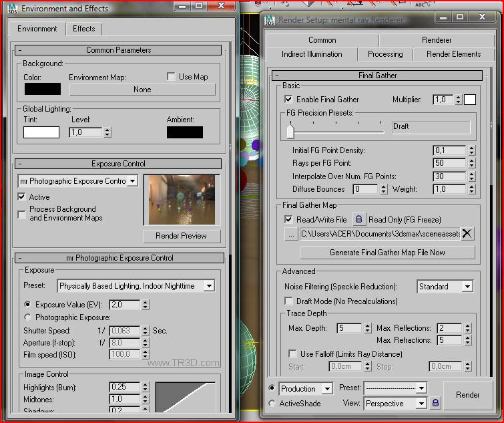Open the Processing tab
This screenshot has height=423, width=504.
pos(385,54)
